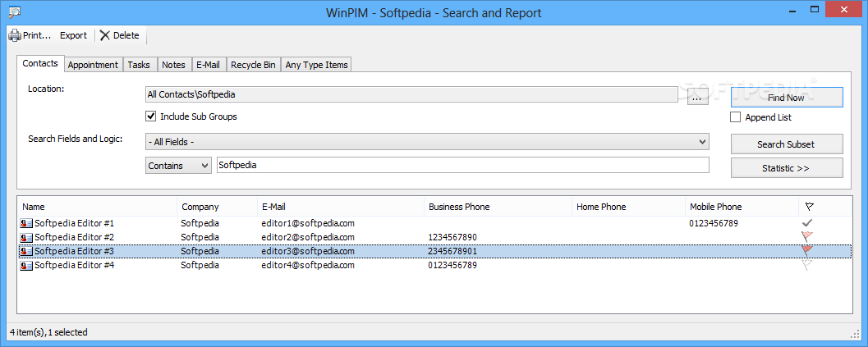
Task: Click the Export toolbar button
Action: click(74, 35)
